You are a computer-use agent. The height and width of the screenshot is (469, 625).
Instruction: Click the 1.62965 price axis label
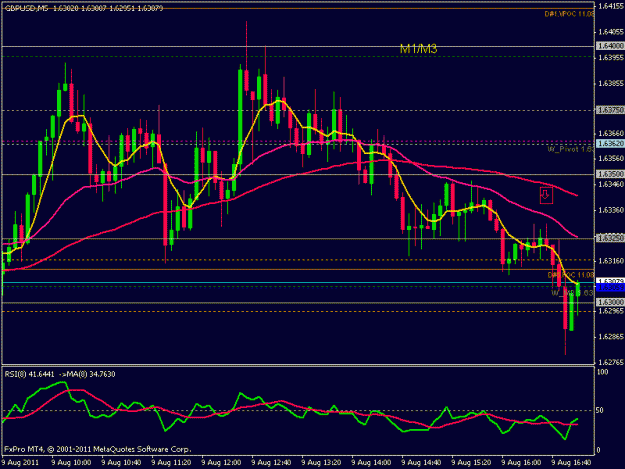pyautogui.click(x=611, y=311)
